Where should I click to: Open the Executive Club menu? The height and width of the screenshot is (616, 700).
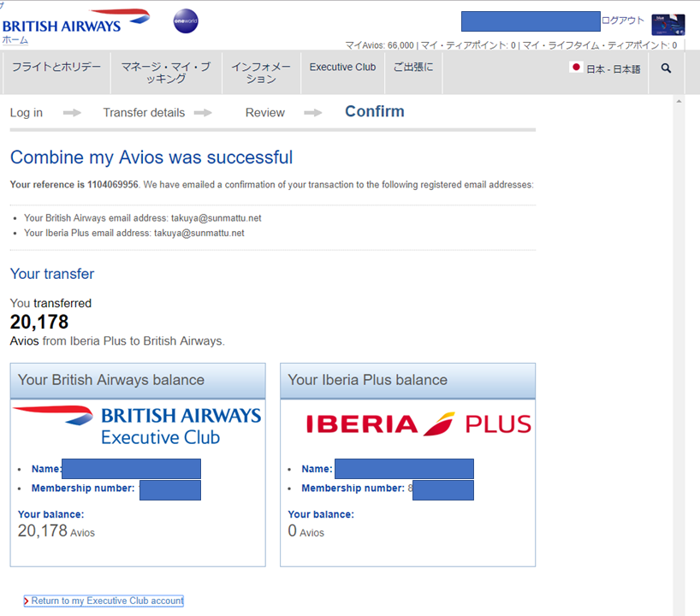coord(342,68)
